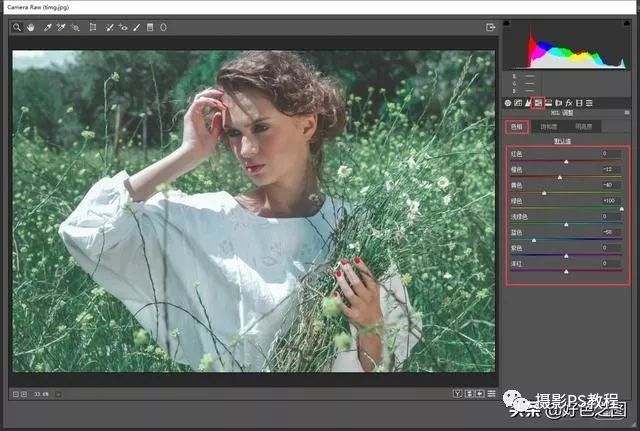This screenshot has height=431, width=640.
Task: Select the Hand tool
Action: click(31, 28)
